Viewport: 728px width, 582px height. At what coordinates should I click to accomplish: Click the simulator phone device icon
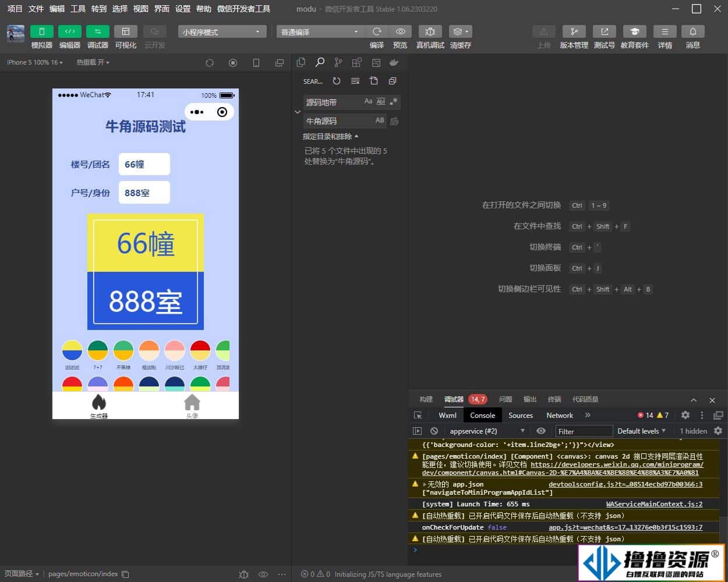click(256, 63)
